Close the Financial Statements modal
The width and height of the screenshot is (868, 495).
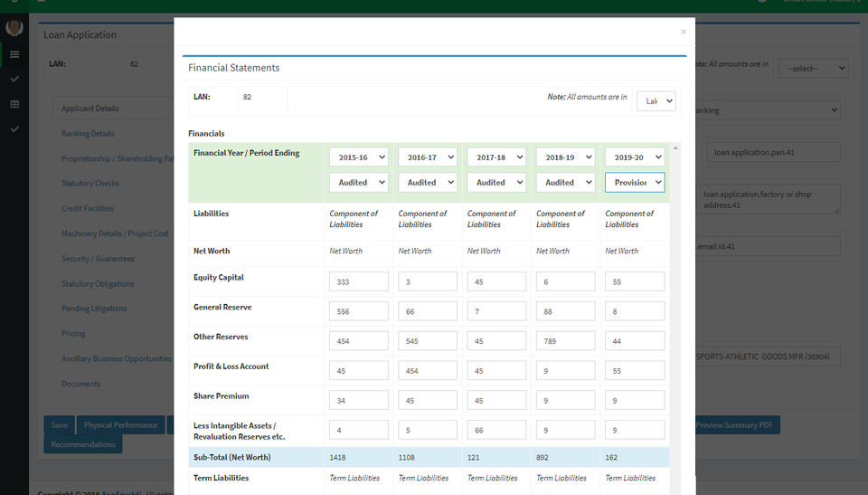click(684, 32)
